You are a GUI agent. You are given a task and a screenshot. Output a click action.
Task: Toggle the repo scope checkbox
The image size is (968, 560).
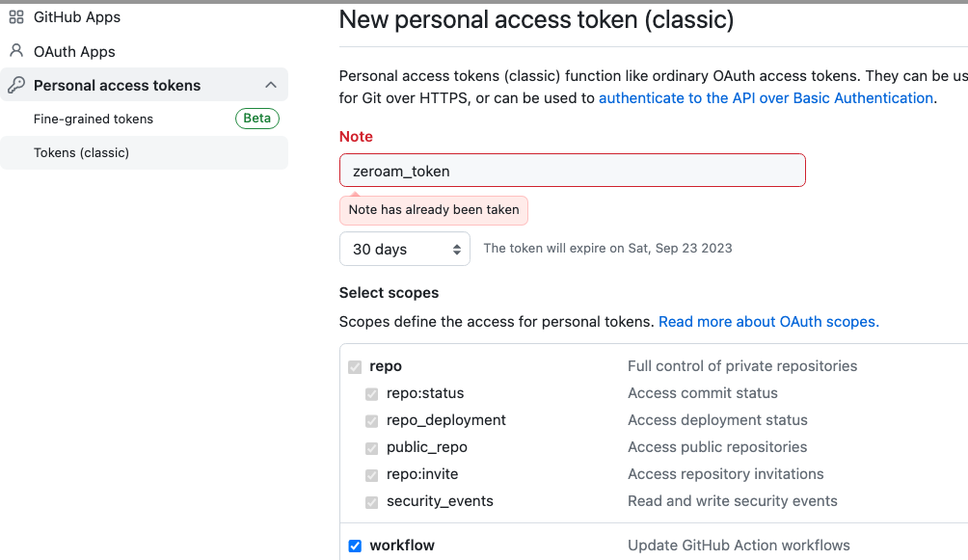(355, 367)
